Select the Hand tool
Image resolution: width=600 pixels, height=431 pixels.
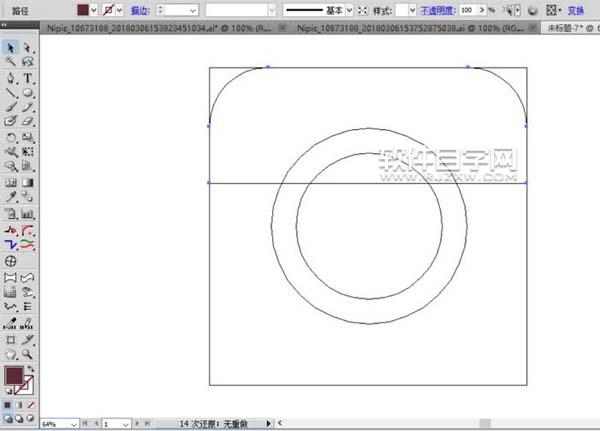coord(10,353)
